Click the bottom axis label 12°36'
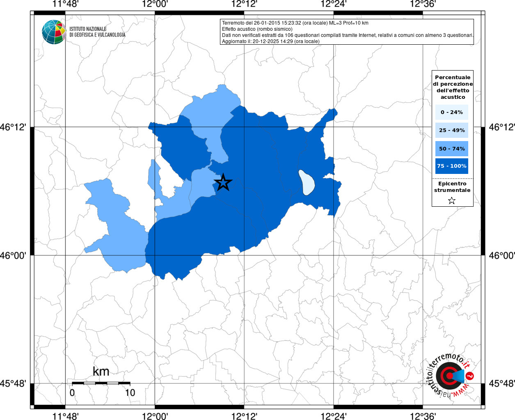515x420 pixels. click(423, 416)
